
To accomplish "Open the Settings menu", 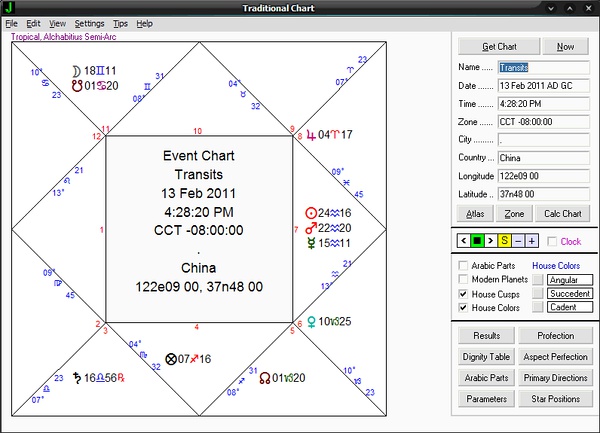I will (x=89, y=24).
